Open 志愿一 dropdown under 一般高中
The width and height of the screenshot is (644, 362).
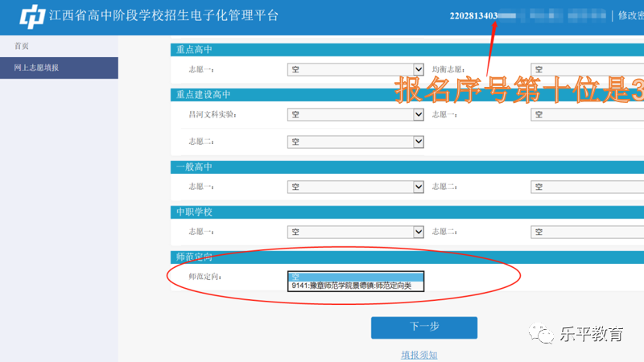tap(355, 187)
